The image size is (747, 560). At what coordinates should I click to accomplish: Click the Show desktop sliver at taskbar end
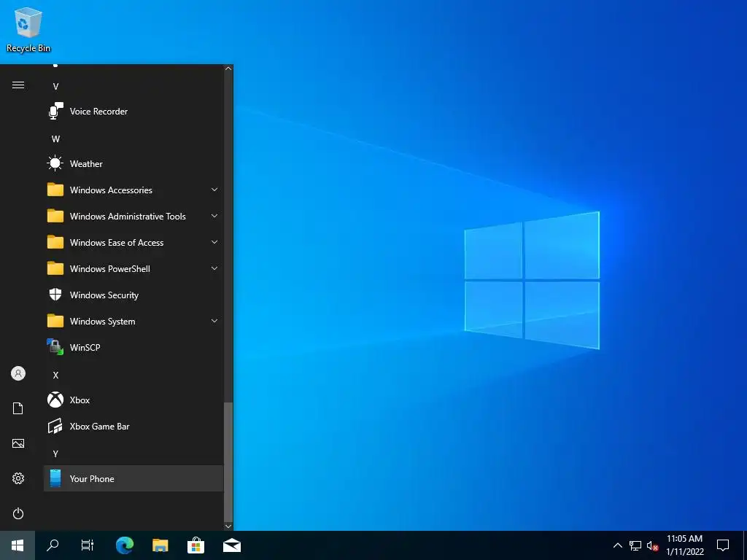(745, 545)
